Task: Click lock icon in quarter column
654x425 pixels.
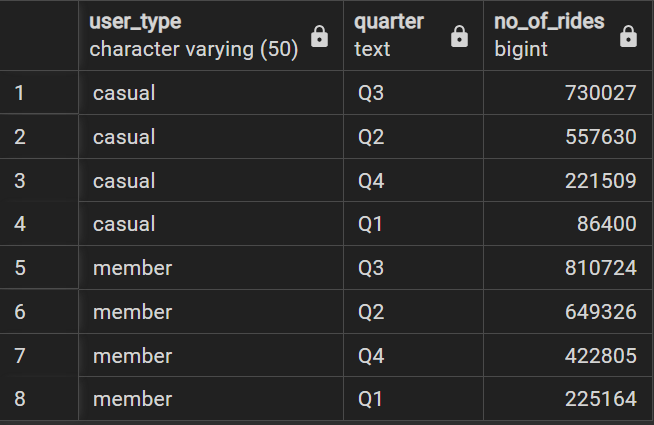Action: [x=459, y=36]
